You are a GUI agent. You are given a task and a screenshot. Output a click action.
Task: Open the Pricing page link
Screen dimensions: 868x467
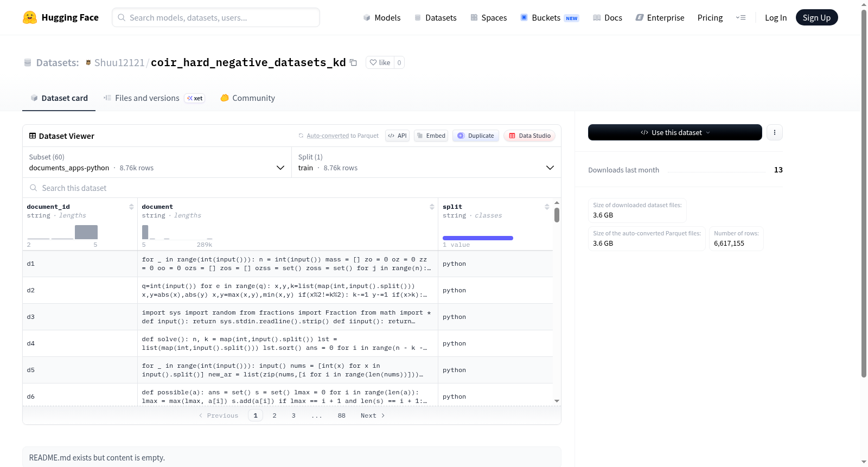(x=710, y=17)
